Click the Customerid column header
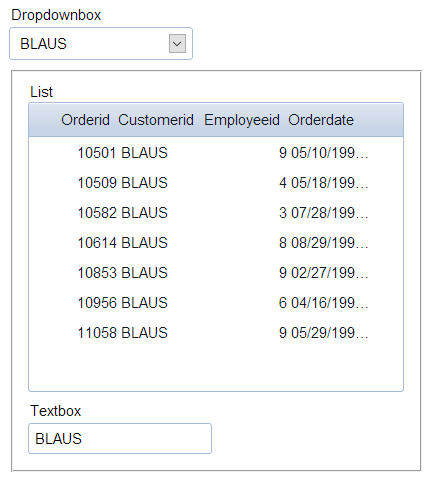This screenshot has width=436, height=489. coord(156,120)
